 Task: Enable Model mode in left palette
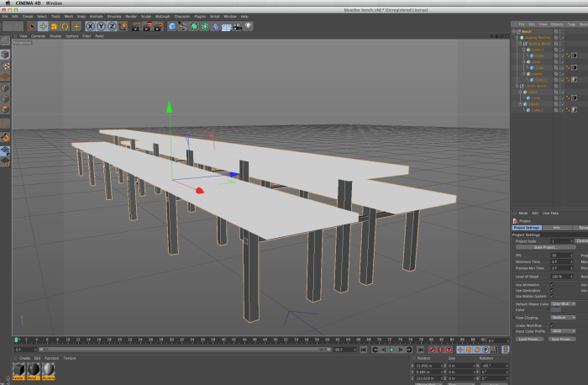pyautogui.click(x=5, y=55)
